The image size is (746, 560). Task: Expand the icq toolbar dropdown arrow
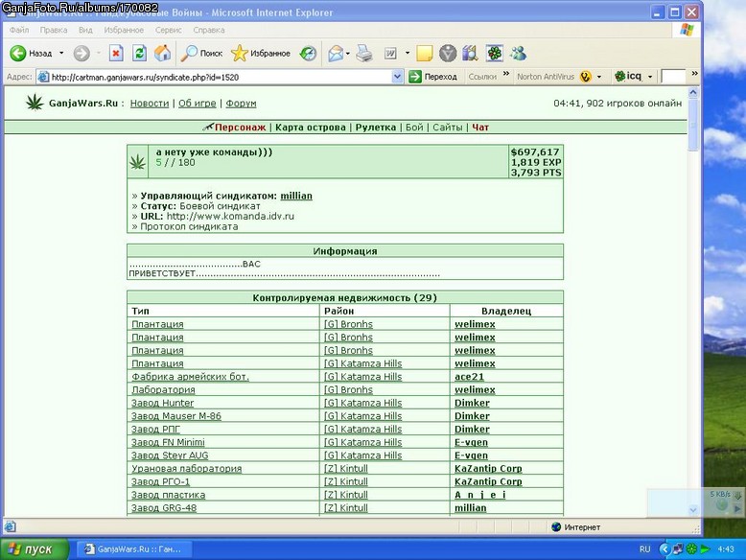tap(650, 77)
